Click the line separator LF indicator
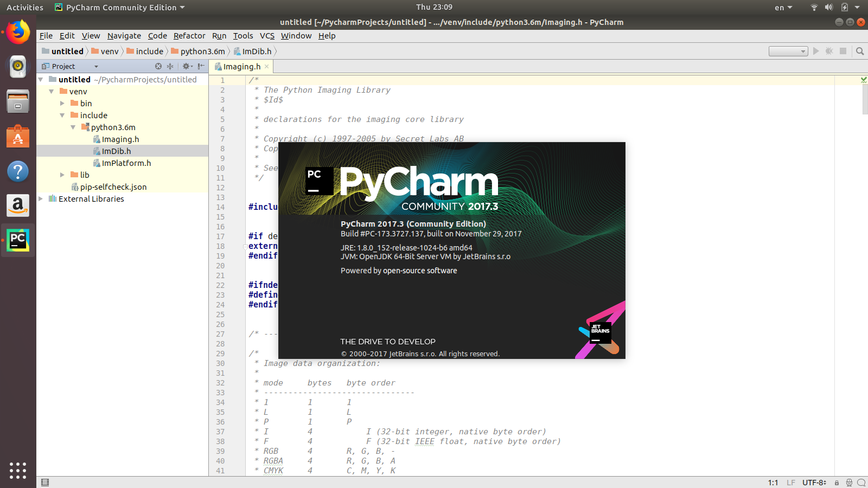868x488 pixels. click(x=791, y=482)
